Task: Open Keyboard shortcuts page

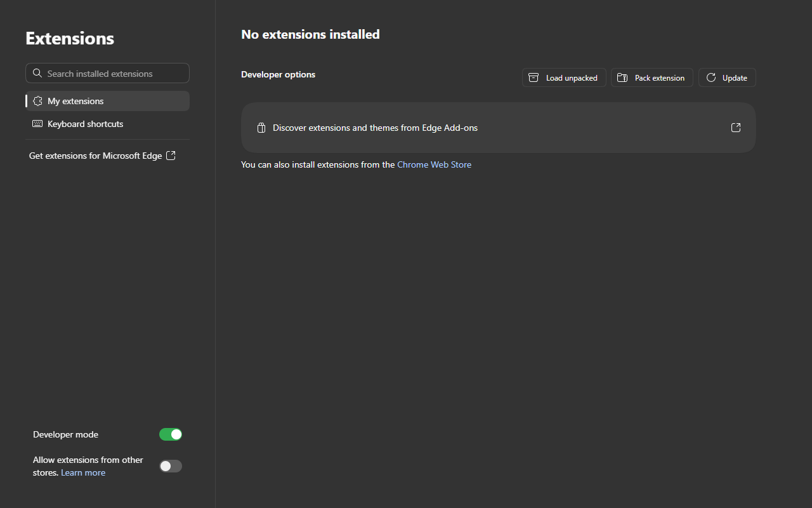Action: coord(108,124)
